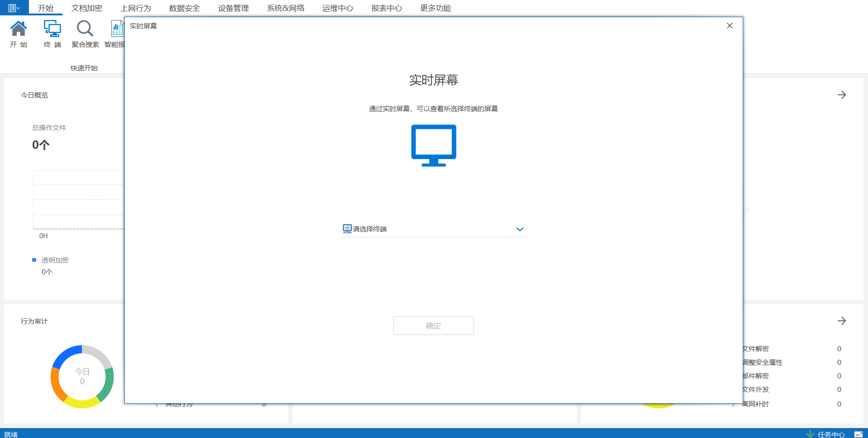The image size is (868, 438).
Task: Select the 邮件解密 row
Action: point(792,376)
